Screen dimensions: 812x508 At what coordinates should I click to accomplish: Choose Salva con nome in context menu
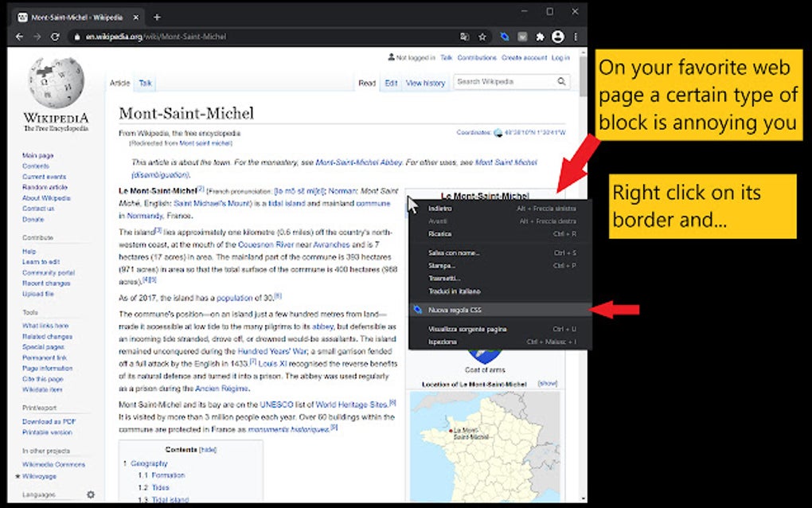(500, 253)
